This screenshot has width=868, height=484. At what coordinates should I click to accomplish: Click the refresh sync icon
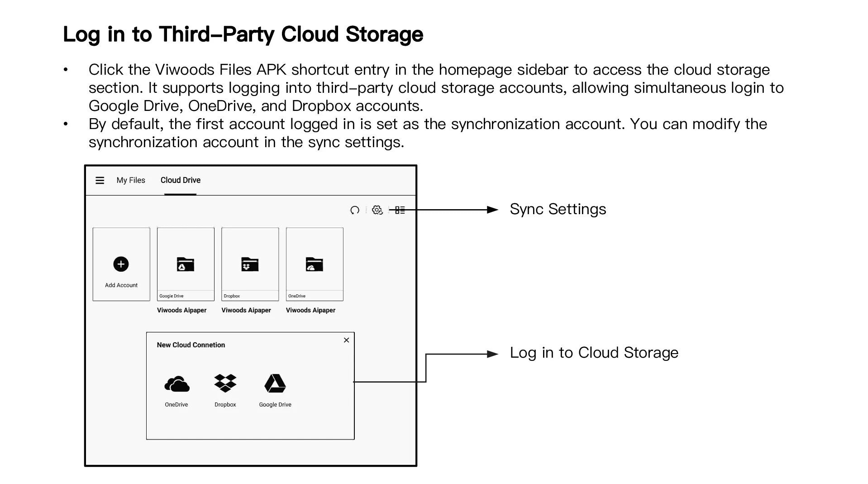pos(355,210)
